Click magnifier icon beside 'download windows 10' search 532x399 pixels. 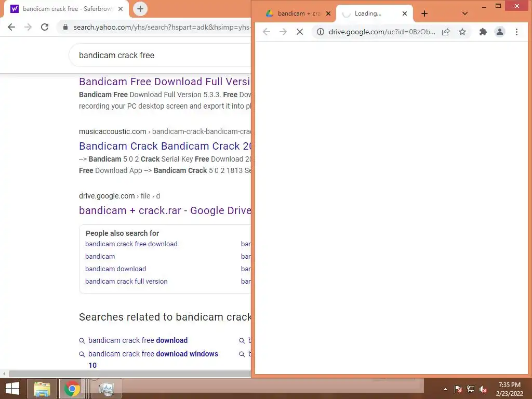[82, 354]
